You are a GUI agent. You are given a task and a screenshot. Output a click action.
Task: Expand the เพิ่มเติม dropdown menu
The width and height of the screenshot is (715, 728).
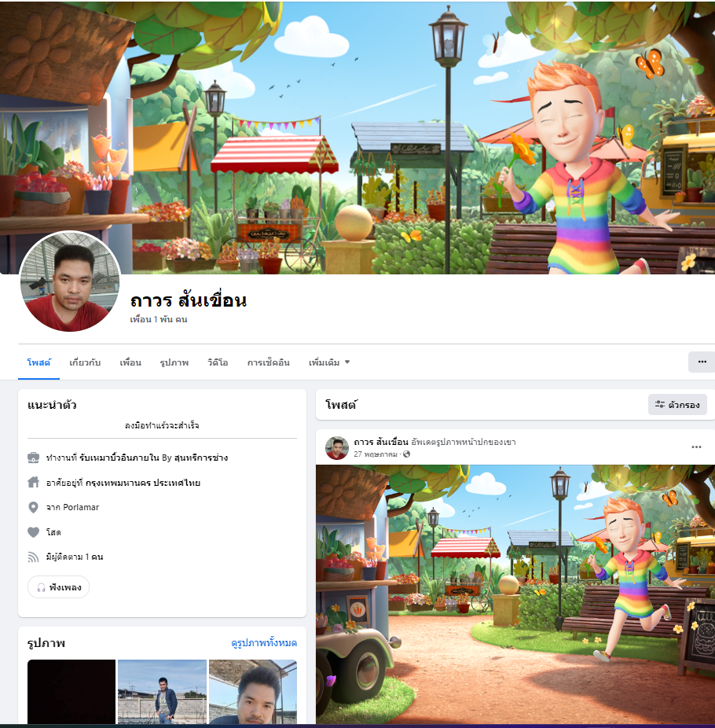tap(329, 362)
